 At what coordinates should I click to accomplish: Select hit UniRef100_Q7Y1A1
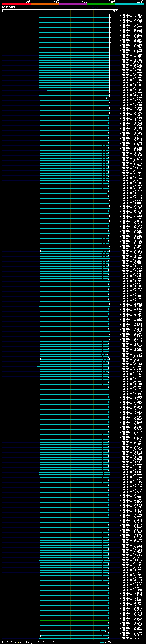(x=131, y=366)
